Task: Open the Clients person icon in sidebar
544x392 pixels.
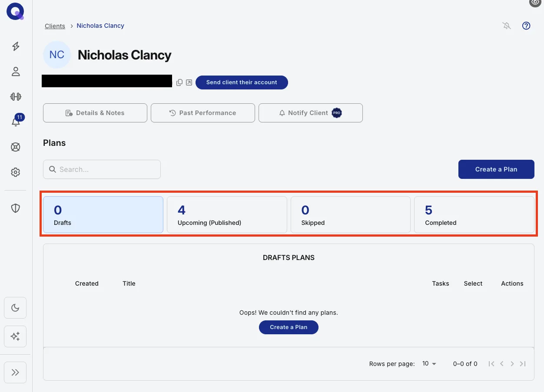Action: click(16, 72)
